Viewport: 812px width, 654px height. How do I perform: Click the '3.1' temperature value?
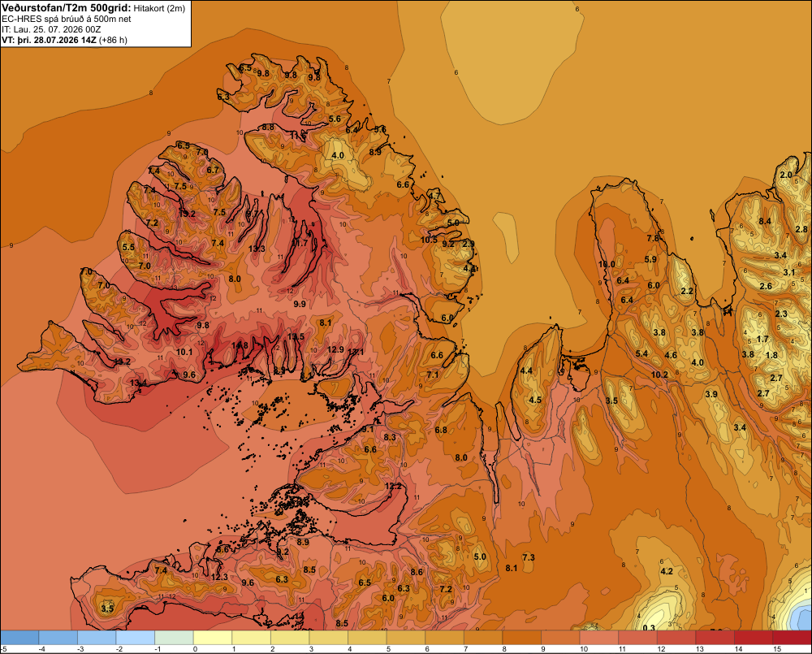pos(788,273)
